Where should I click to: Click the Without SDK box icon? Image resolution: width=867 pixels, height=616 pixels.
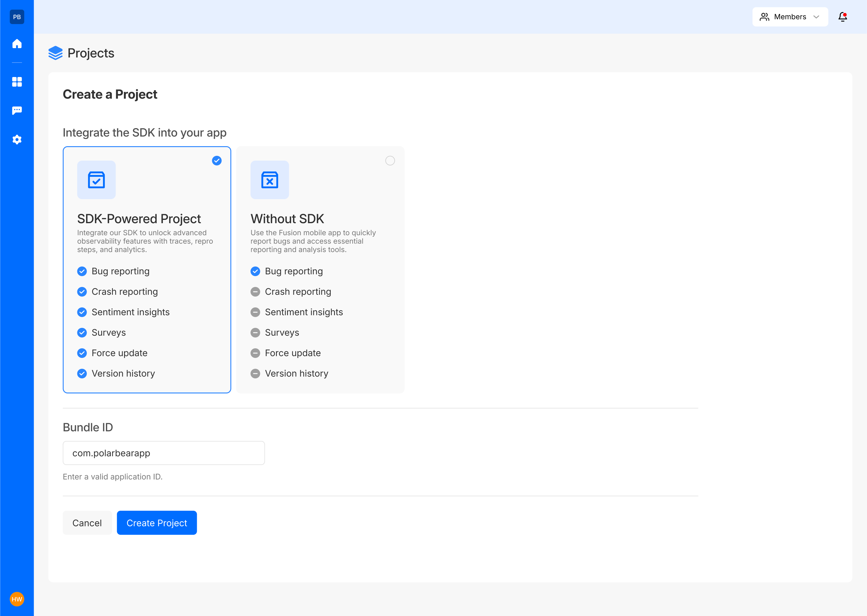(x=269, y=180)
